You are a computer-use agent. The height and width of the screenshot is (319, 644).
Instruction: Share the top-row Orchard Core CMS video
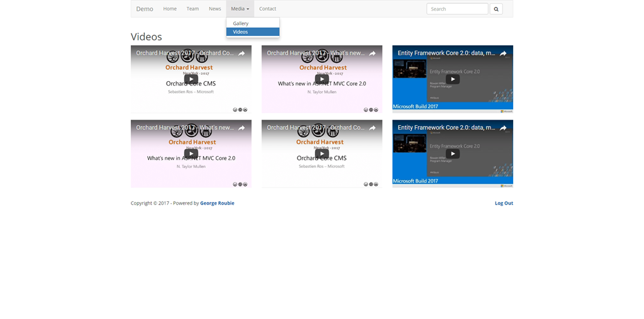tap(241, 53)
